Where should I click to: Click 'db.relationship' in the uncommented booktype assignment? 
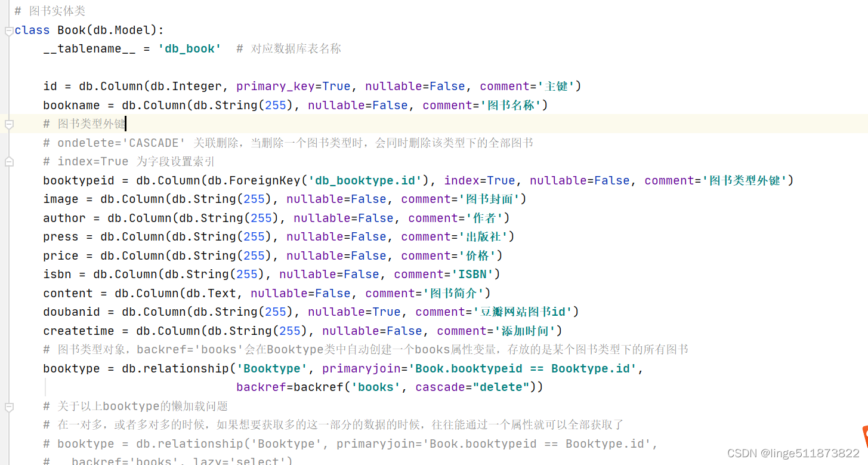(175, 369)
